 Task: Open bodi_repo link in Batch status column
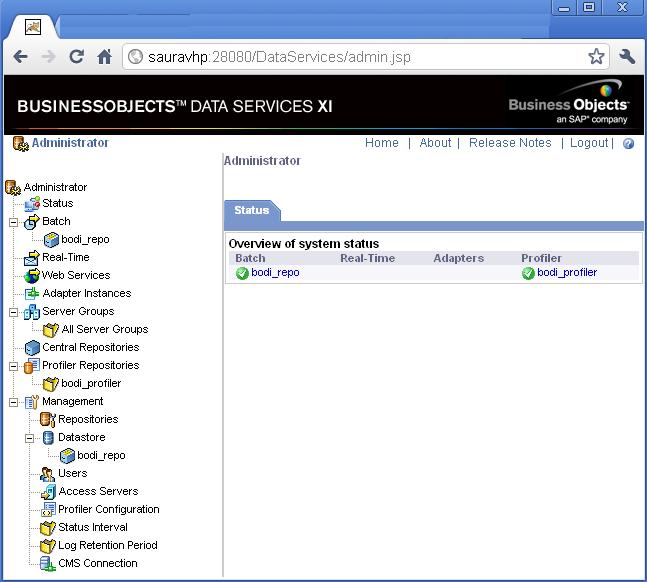(x=275, y=272)
